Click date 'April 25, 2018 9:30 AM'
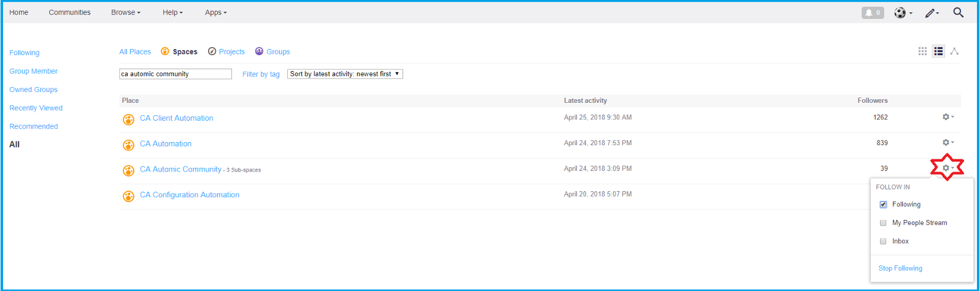The image size is (980, 291). point(598,118)
